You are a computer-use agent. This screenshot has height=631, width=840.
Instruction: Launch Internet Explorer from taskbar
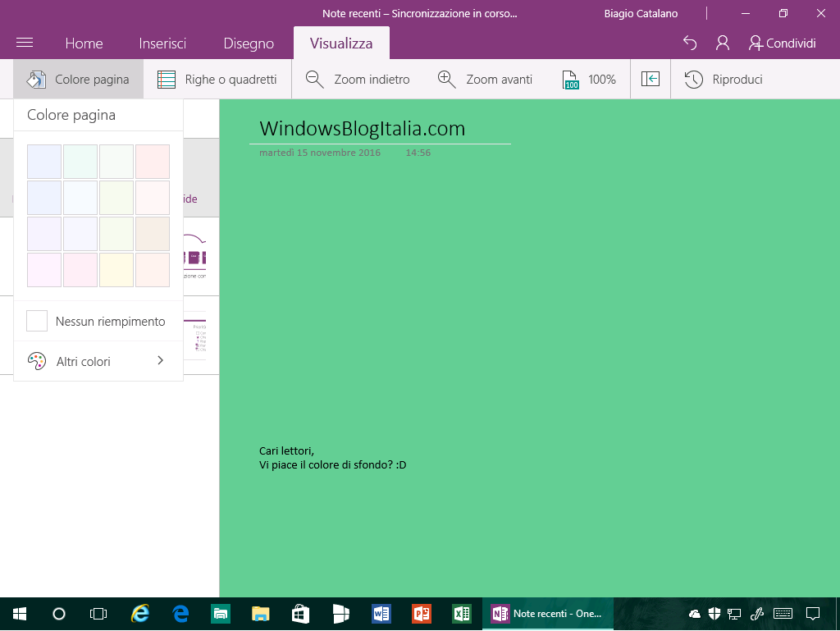click(140, 614)
